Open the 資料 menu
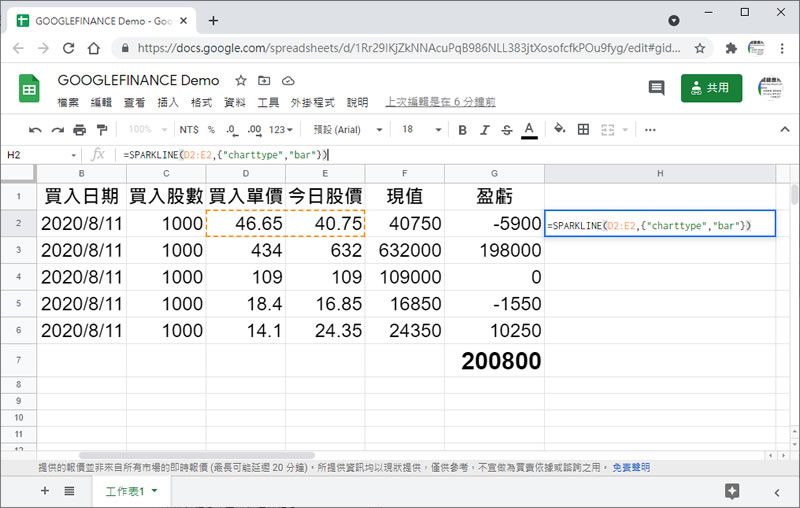 pos(235,103)
